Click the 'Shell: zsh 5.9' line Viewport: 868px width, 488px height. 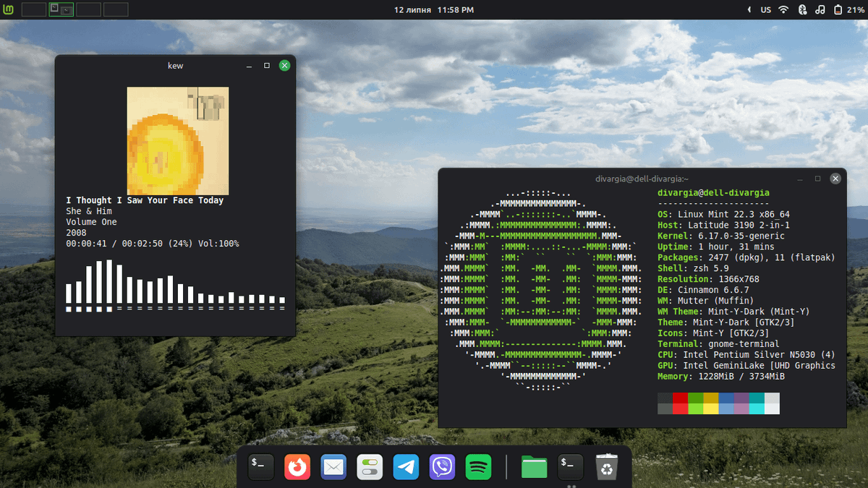coord(693,268)
